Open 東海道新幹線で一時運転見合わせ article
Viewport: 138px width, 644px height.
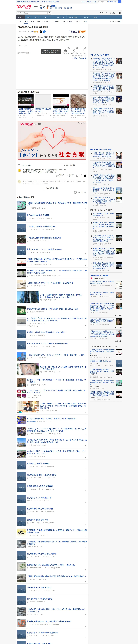tap(39, 599)
